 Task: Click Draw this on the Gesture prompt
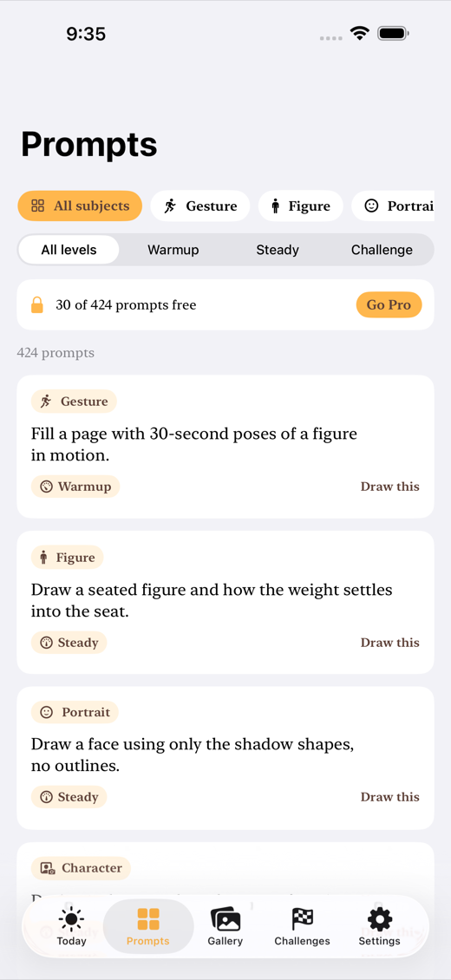coord(389,487)
